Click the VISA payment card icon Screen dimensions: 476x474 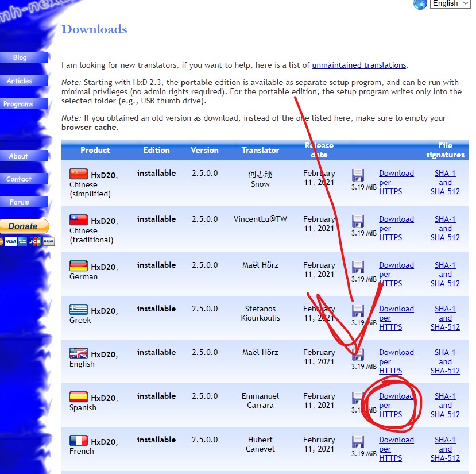[x=11, y=241]
